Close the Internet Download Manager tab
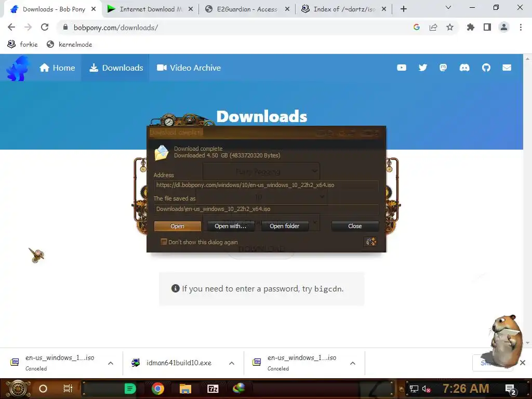The image size is (532, 399). [x=191, y=9]
